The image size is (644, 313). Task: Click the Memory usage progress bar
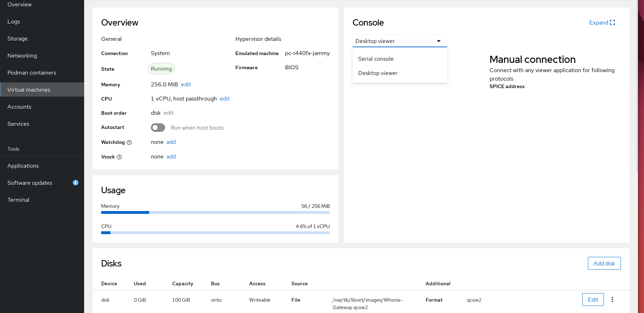(215, 212)
